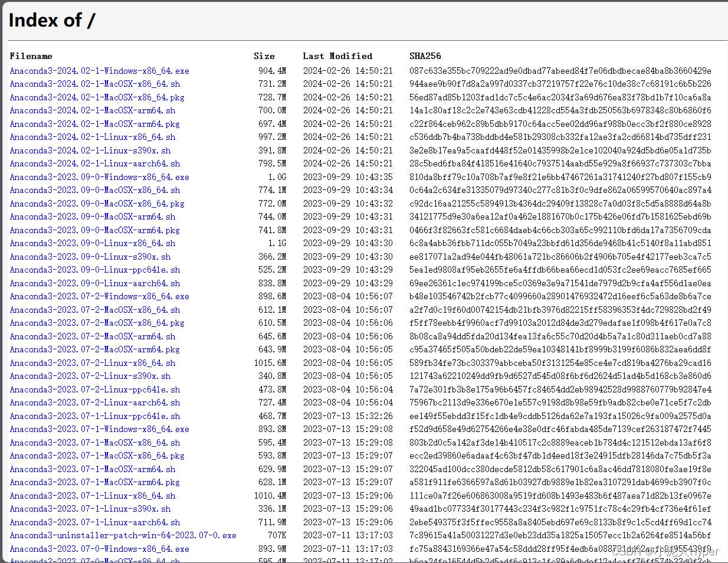The image size is (728, 563).
Task: Download Anaconda3-2023.09-0-Windows-x86_64.exe
Action: [99, 177]
